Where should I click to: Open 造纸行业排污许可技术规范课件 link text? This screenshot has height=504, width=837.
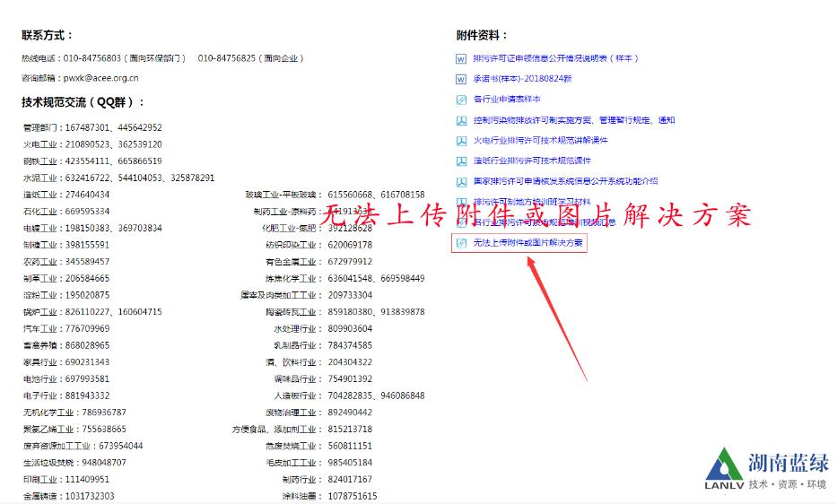pyautogui.click(x=532, y=161)
